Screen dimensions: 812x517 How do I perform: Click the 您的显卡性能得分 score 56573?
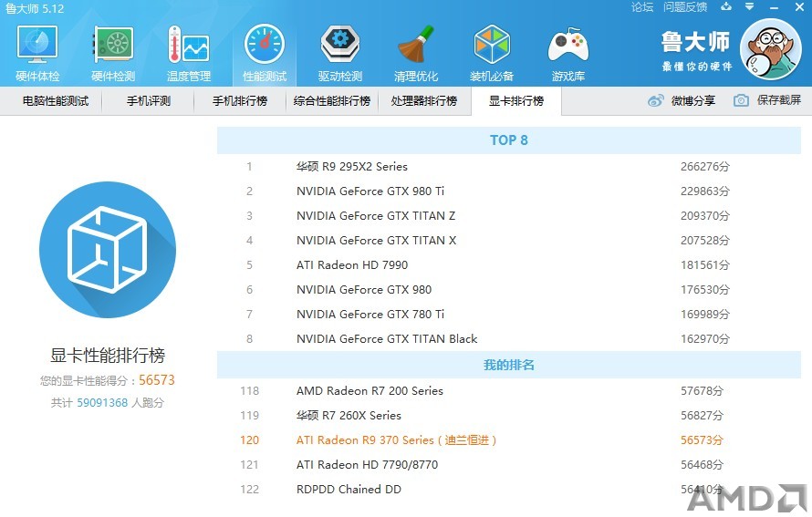point(157,380)
